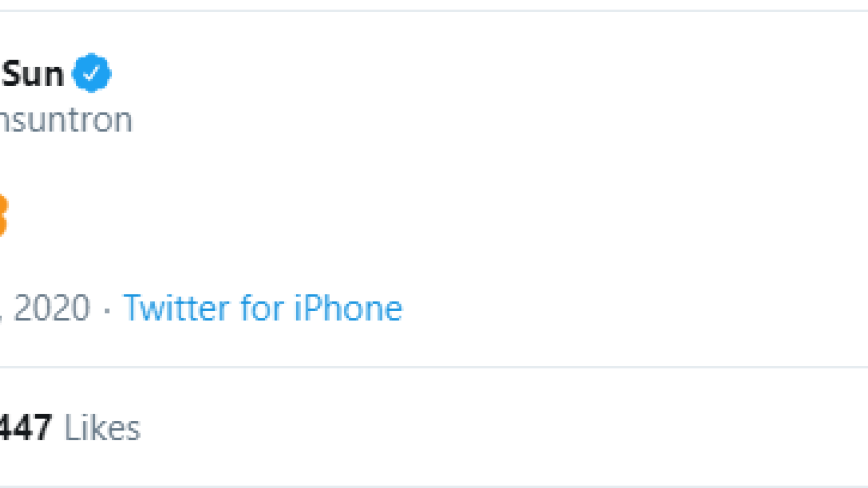The width and height of the screenshot is (868, 488).
Task: Click empty tweet area right of the emoji
Action: [434, 215]
